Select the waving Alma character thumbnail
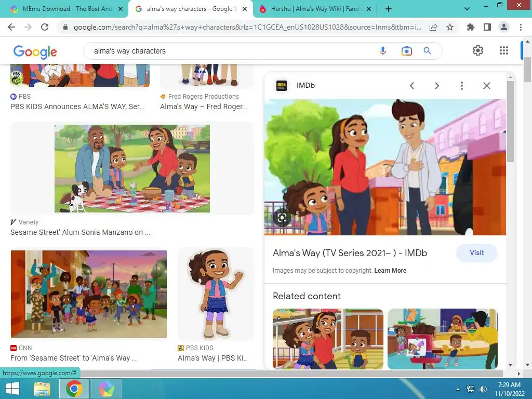This screenshot has width=532, height=399. (216, 294)
